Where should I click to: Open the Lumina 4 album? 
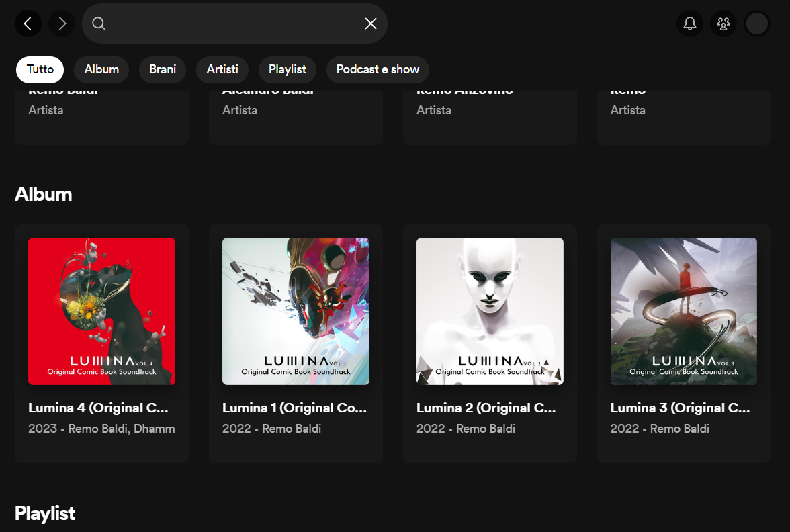click(101, 311)
